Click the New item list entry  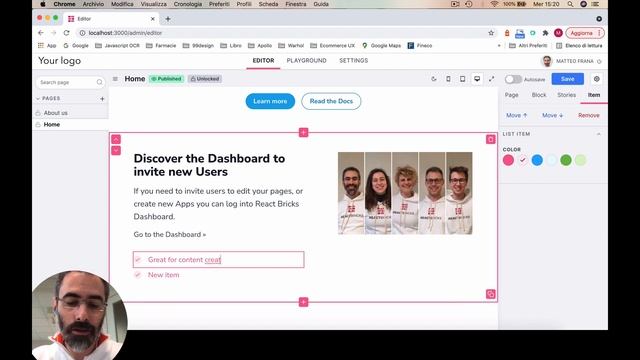(x=163, y=275)
